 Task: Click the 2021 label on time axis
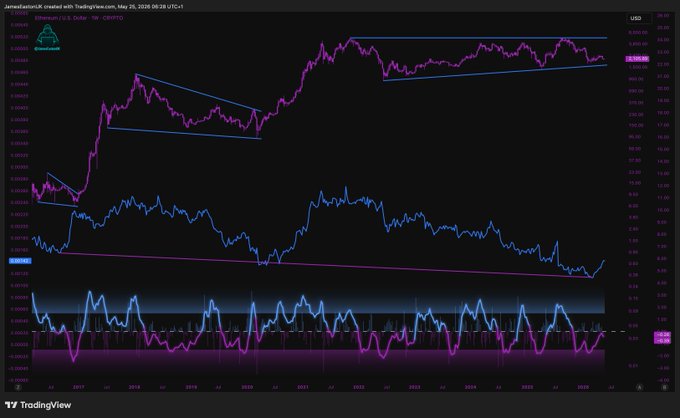(303, 387)
